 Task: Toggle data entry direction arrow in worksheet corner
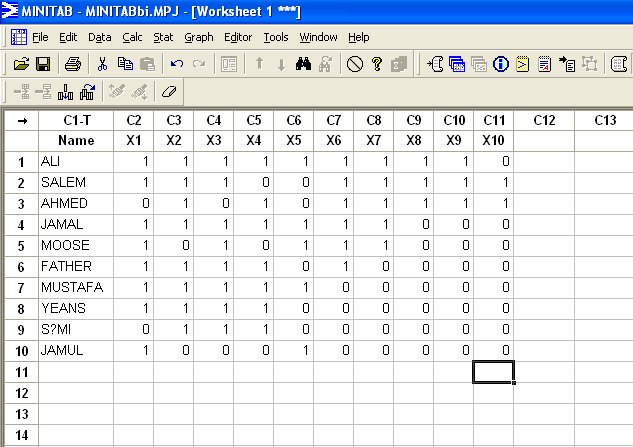pos(19,120)
